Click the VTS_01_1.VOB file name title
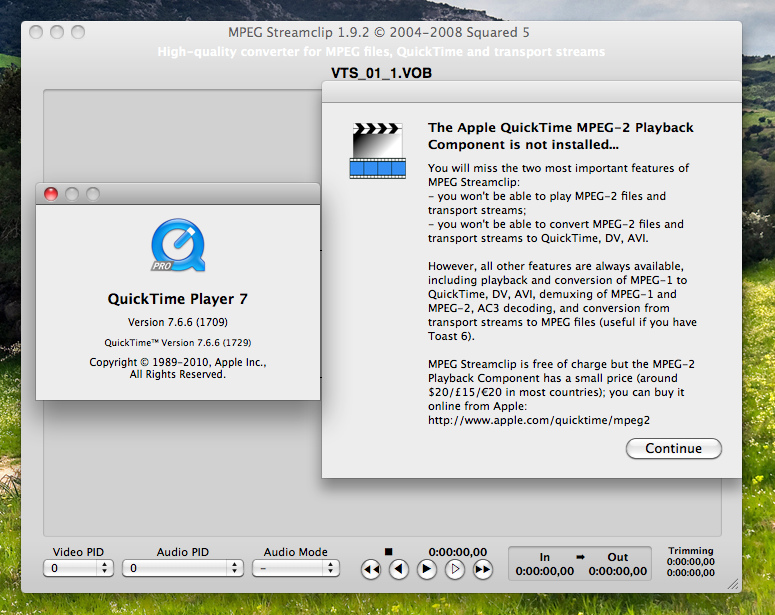 (x=382, y=73)
